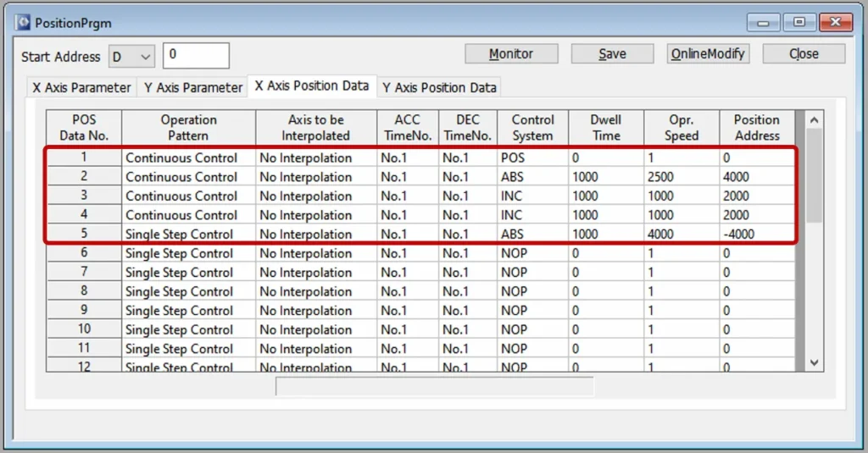
Task: Select row header for POS data 11
Action: tap(84, 349)
